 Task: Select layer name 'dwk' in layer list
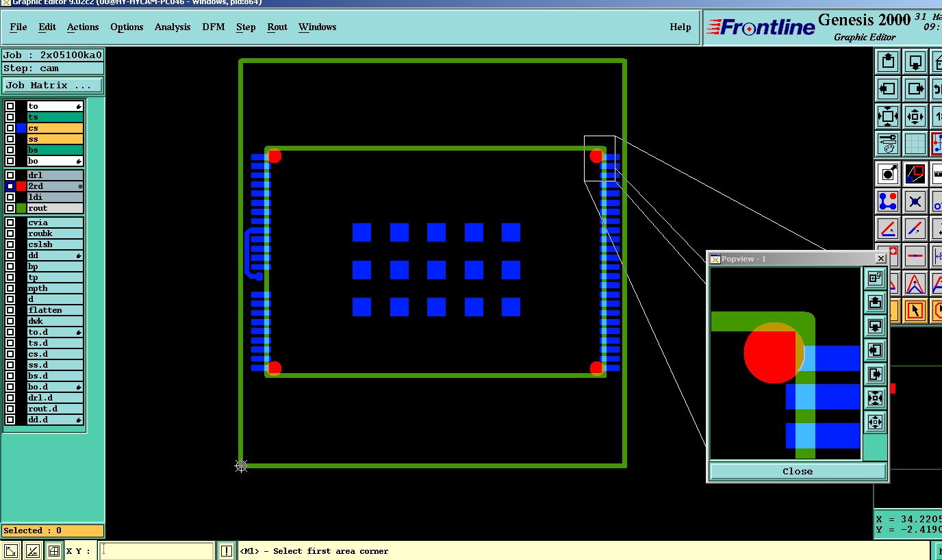(55, 321)
